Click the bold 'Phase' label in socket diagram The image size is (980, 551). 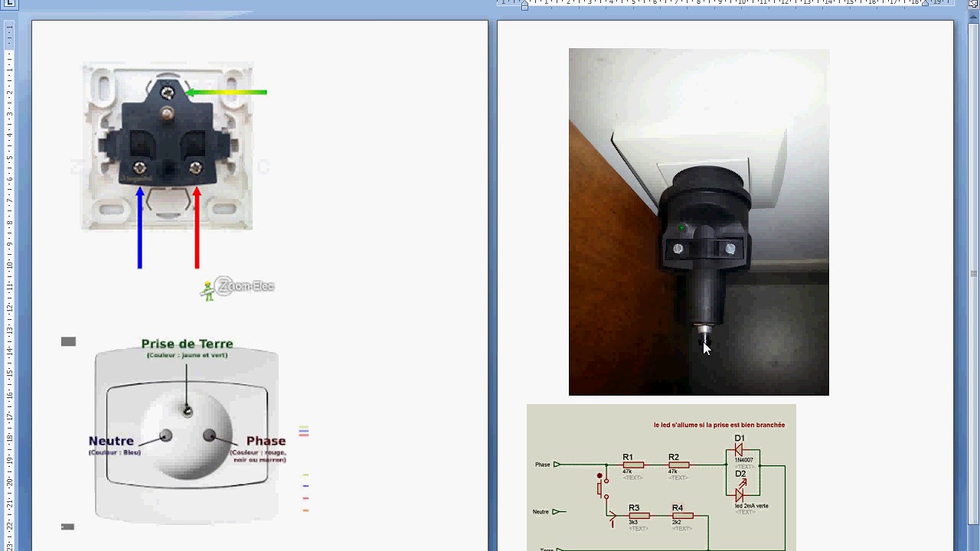pyautogui.click(x=266, y=441)
